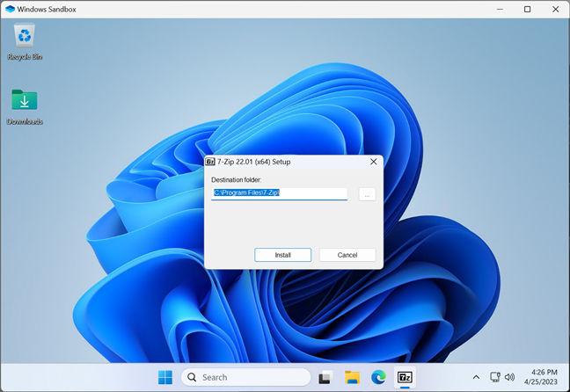The height and width of the screenshot is (392, 570).
Task: Click the "Destination folder:" label
Action: pyautogui.click(x=237, y=180)
